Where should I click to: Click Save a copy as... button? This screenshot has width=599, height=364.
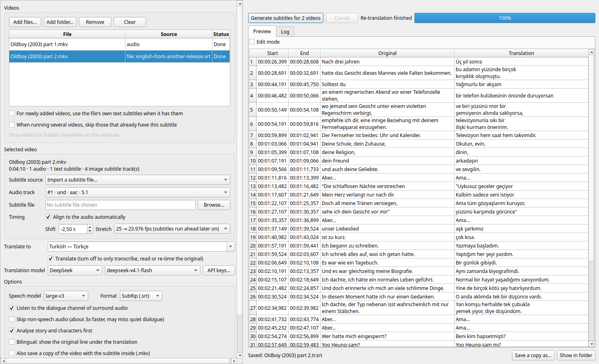click(533, 356)
